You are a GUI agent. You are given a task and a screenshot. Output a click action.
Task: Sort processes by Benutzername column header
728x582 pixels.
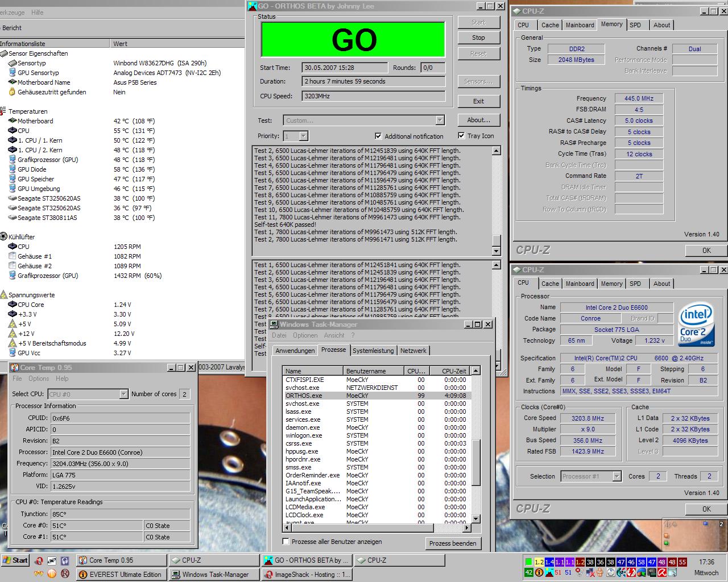tap(374, 371)
